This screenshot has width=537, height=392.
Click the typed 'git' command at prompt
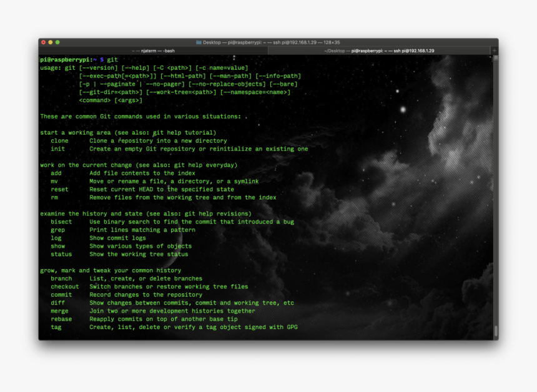point(112,60)
